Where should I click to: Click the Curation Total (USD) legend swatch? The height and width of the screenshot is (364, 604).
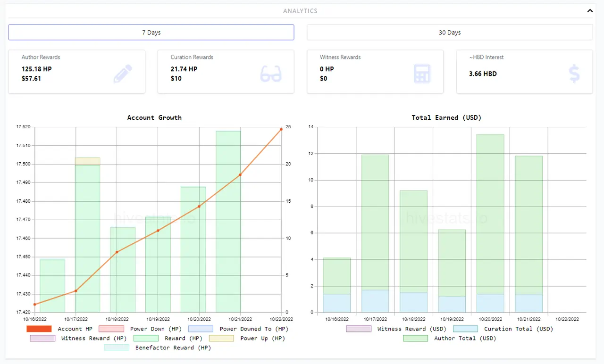click(x=466, y=329)
